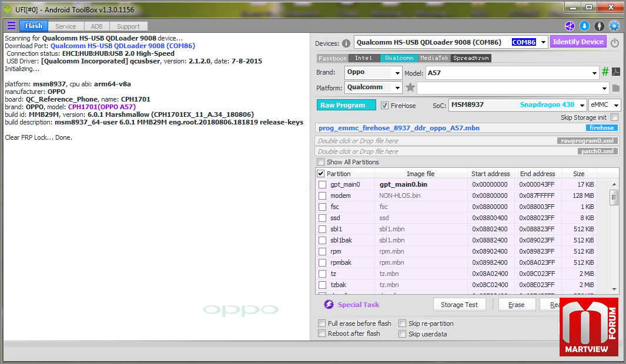Click partition list scrollbar up arrow
Viewport: 626px width, 364px height.
point(614,184)
